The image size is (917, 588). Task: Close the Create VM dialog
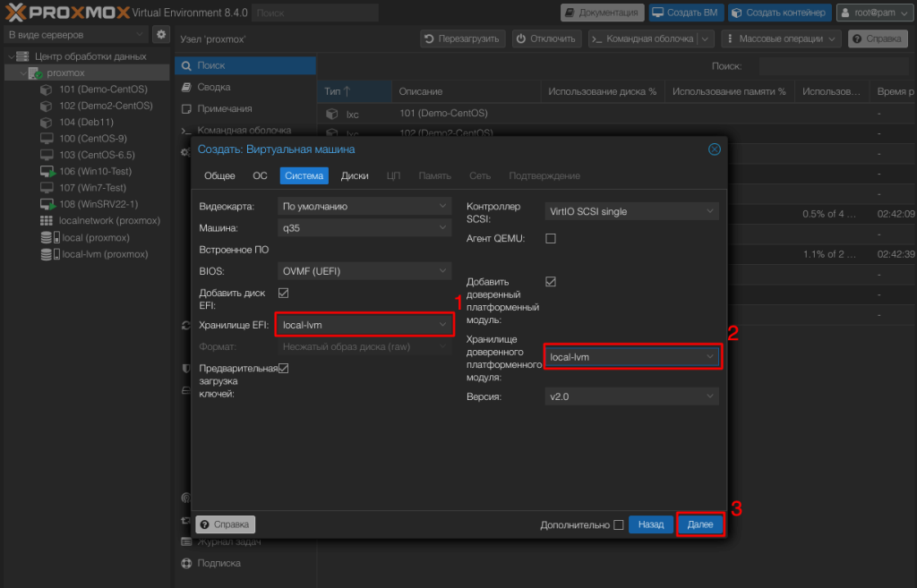(x=714, y=149)
